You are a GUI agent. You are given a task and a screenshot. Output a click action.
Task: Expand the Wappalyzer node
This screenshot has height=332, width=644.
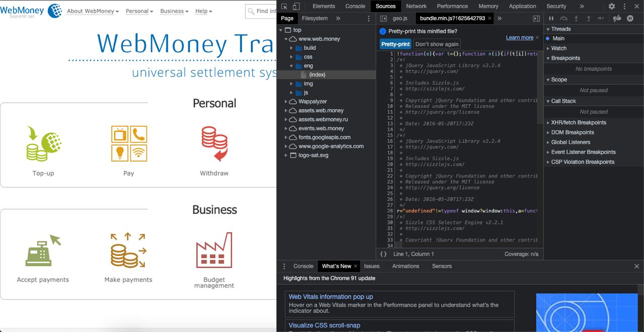click(x=286, y=102)
